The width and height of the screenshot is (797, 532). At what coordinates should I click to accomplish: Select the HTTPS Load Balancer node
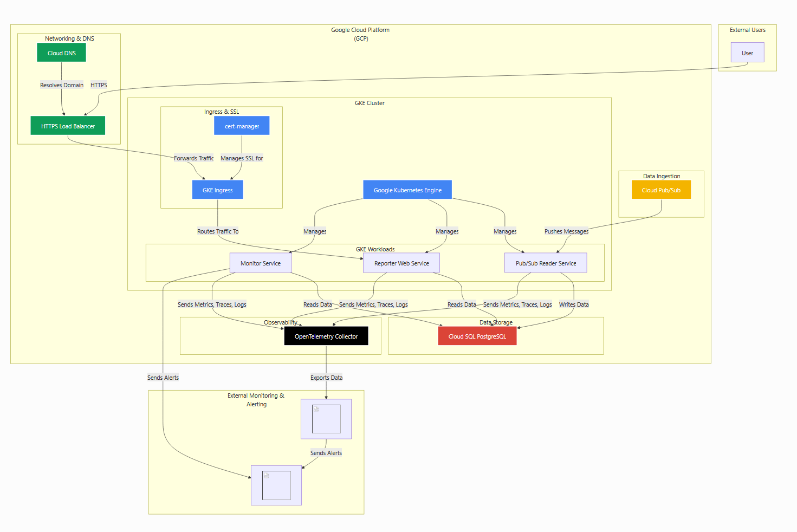click(x=68, y=126)
